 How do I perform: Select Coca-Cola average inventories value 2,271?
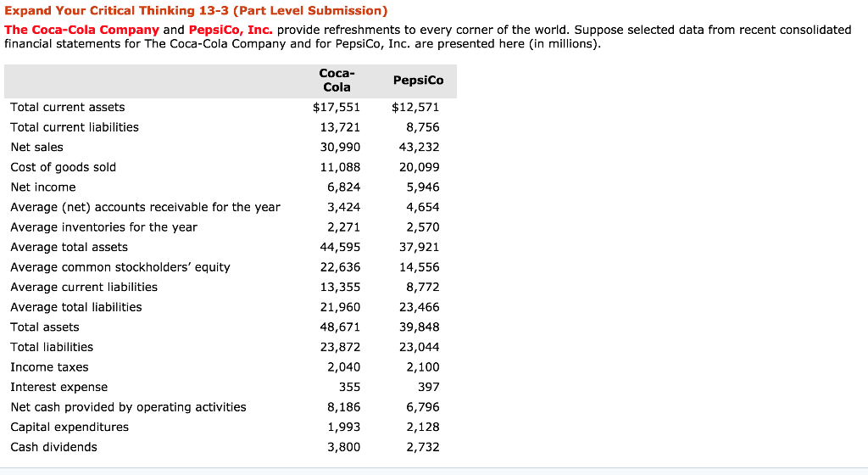click(x=344, y=227)
